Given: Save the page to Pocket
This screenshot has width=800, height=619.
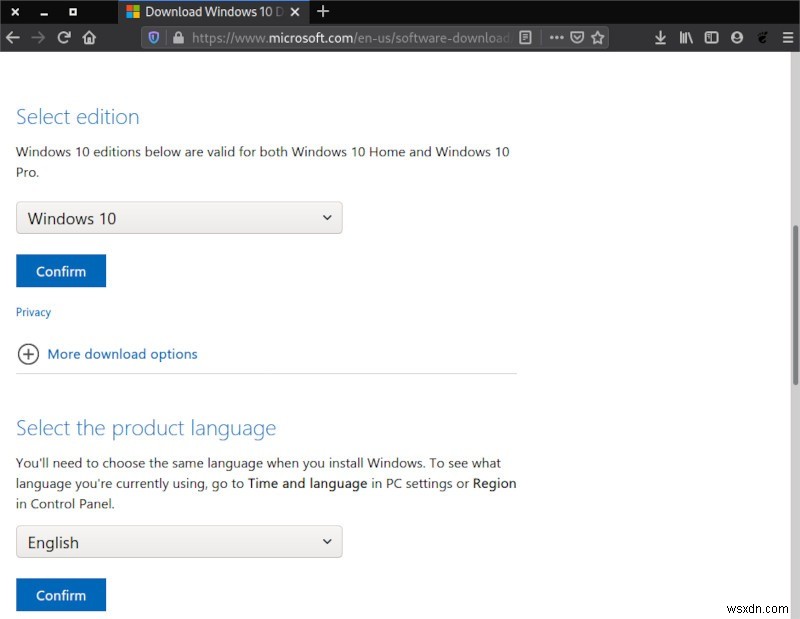Looking at the screenshot, I should point(576,37).
